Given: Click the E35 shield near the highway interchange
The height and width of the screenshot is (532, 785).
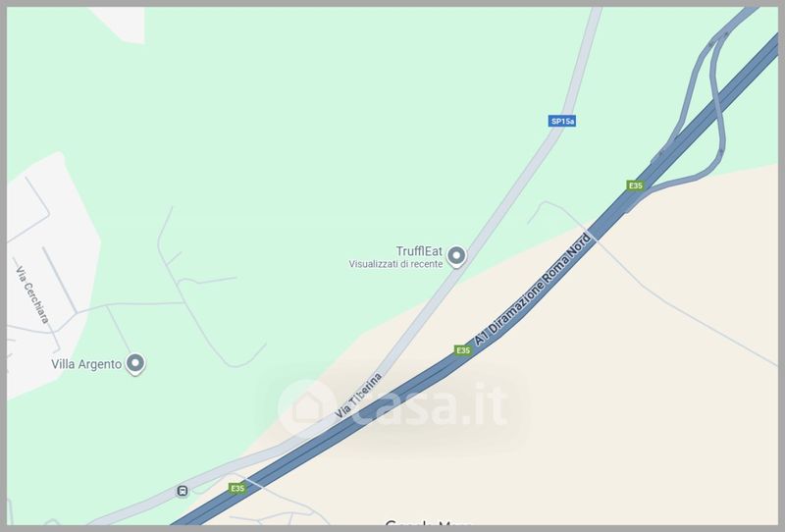Looking at the screenshot, I should point(635,186).
